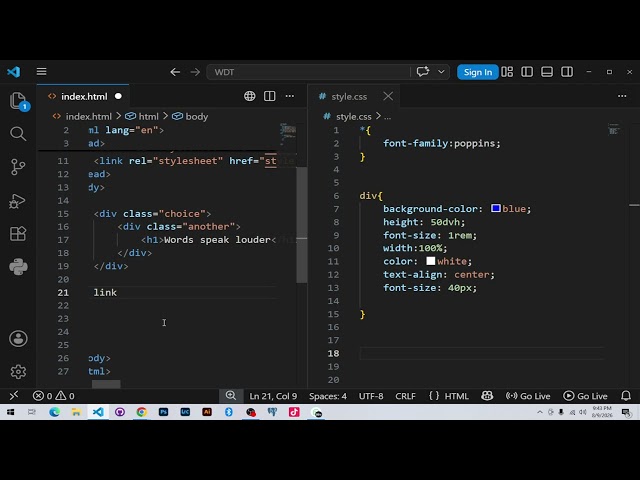Open Run and Debug view
The height and width of the screenshot is (480, 640).
[17, 201]
